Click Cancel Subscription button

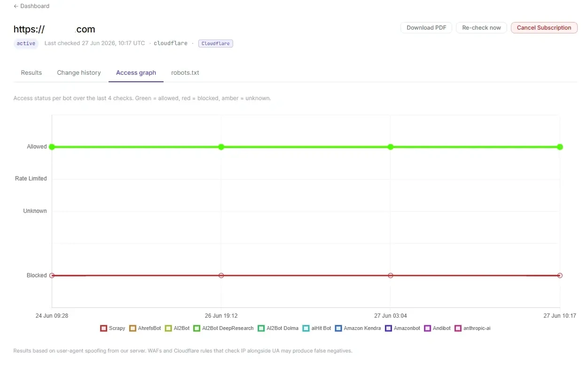pyautogui.click(x=544, y=28)
